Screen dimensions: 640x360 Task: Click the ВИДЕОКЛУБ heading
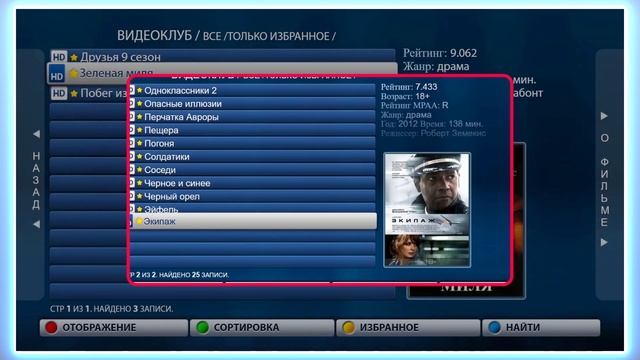(x=154, y=36)
